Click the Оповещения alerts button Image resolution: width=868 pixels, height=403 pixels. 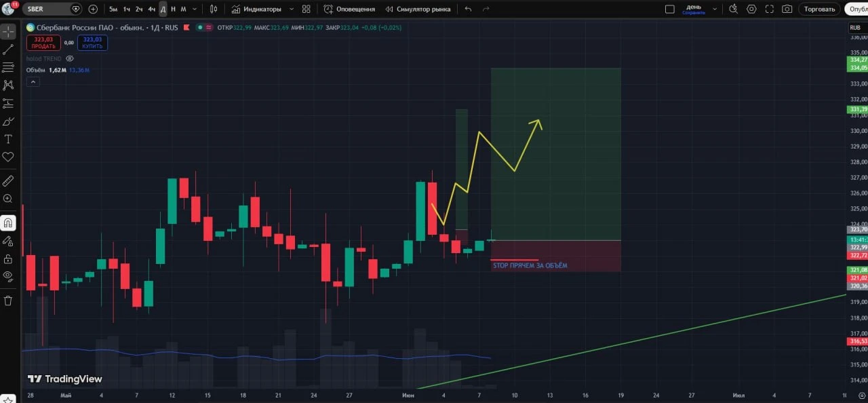[x=349, y=9]
